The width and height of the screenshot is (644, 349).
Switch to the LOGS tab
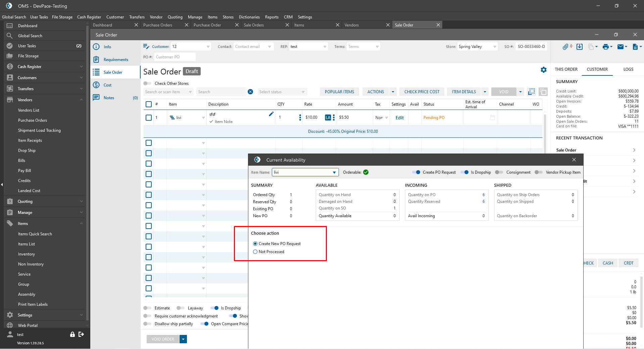[628, 69]
